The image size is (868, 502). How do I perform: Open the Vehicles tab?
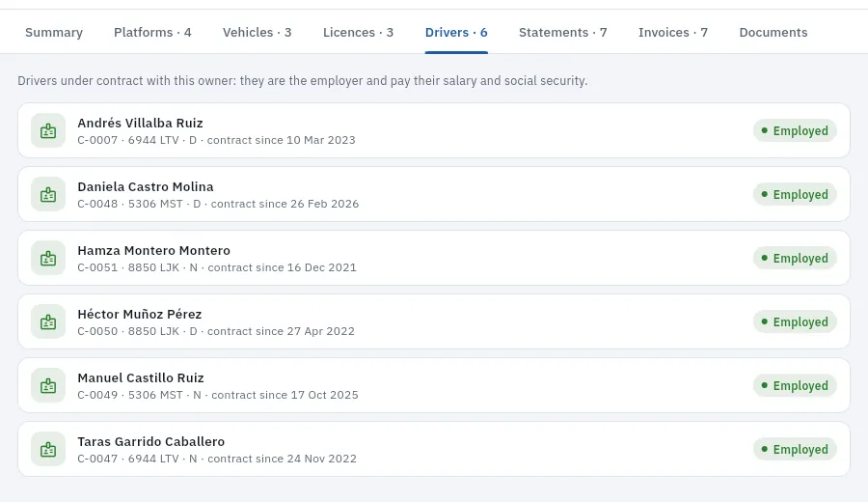pyautogui.click(x=257, y=33)
